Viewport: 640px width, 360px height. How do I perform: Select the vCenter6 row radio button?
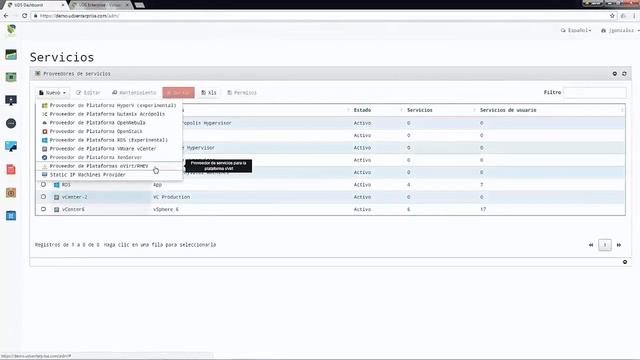click(43, 209)
